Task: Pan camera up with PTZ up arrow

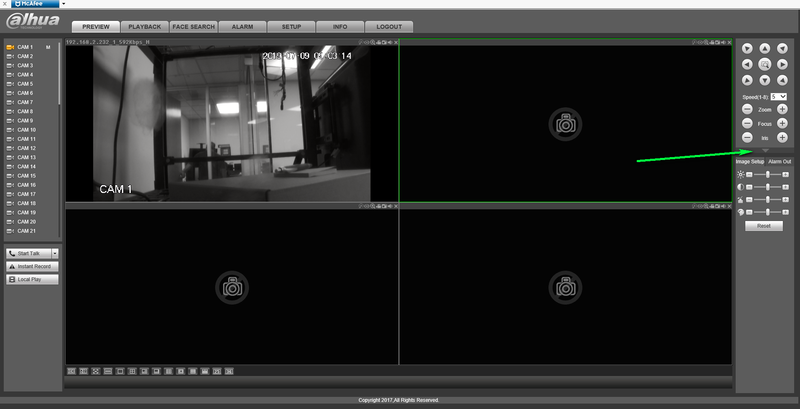Action: 764,48
